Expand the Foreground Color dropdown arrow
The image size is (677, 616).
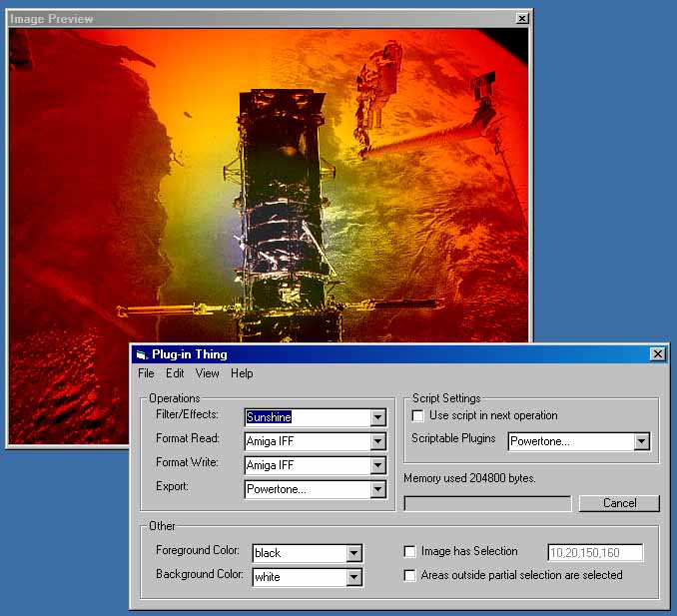click(x=353, y=553)
